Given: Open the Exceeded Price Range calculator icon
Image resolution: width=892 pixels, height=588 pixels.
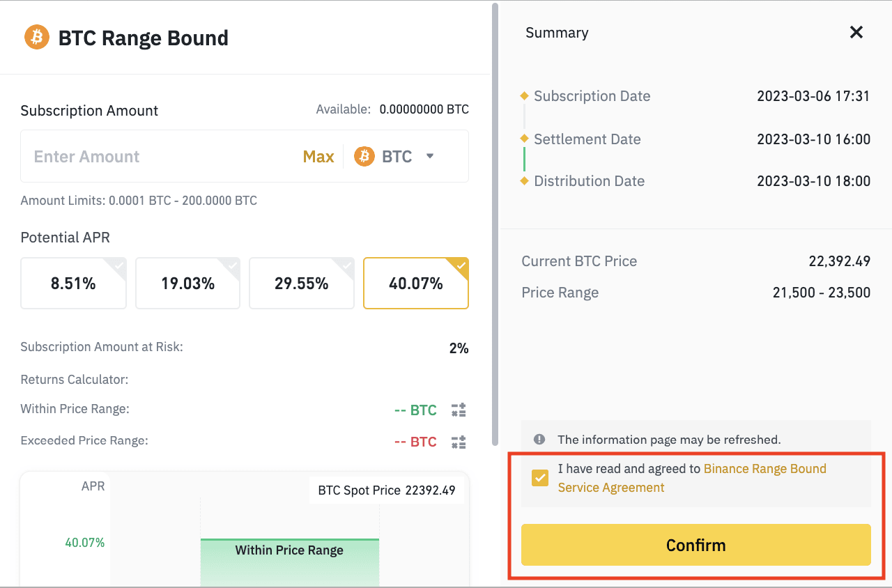Looking at the screenshot, I should coord(458,442).
